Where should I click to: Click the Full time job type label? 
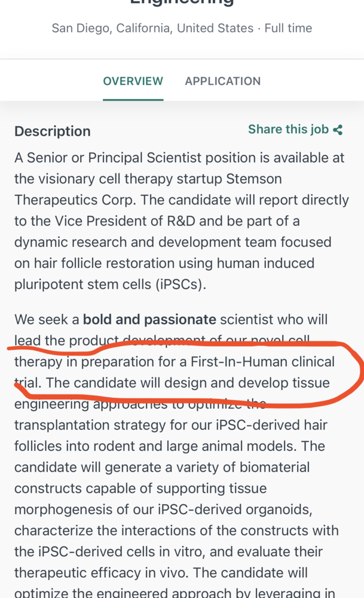pyautogui.click(x=288, y=28)
